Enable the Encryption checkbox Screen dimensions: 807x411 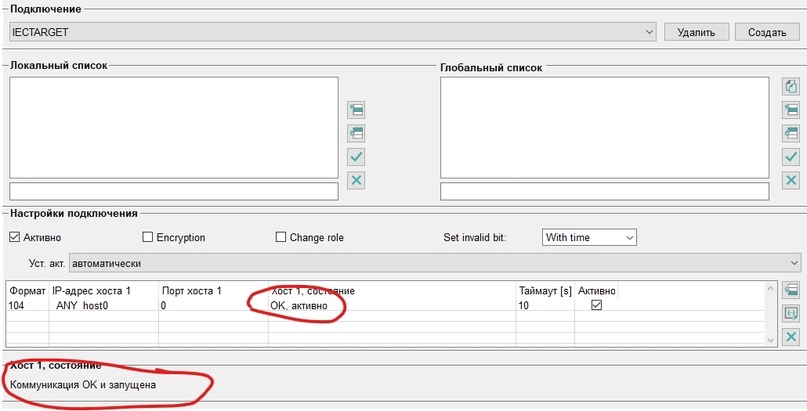coord(148,237)
